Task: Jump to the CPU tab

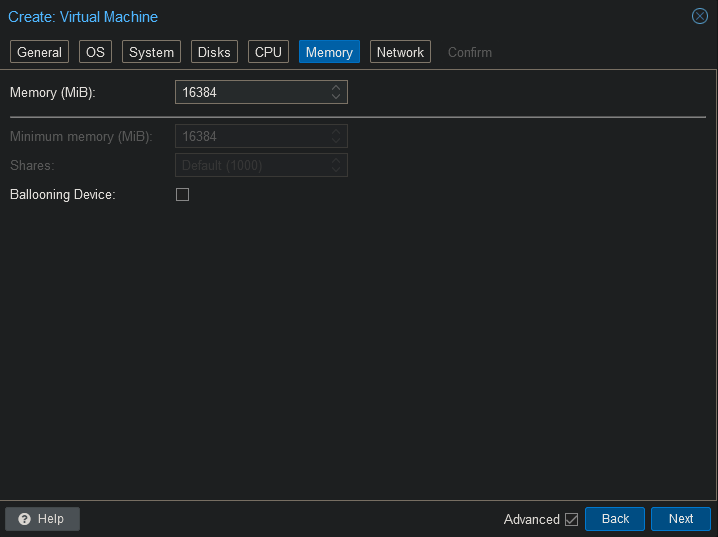Action: 268,52
